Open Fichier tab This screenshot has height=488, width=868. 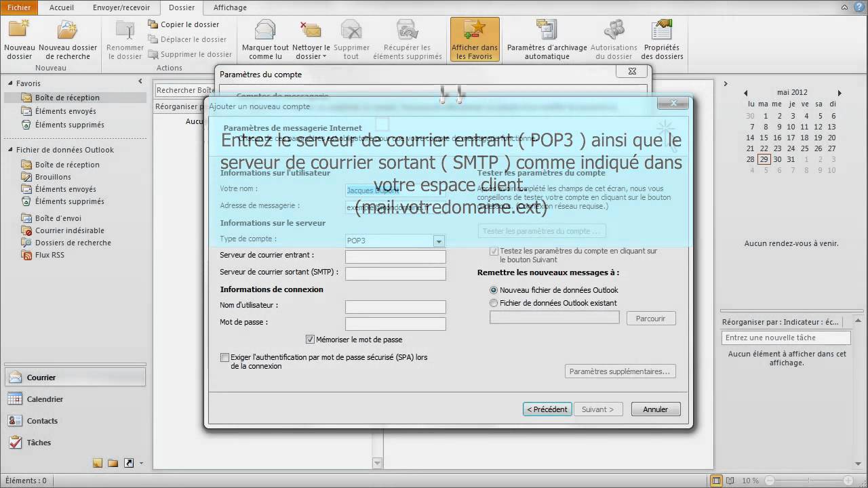pyautogui.click(x=19, y=7)
